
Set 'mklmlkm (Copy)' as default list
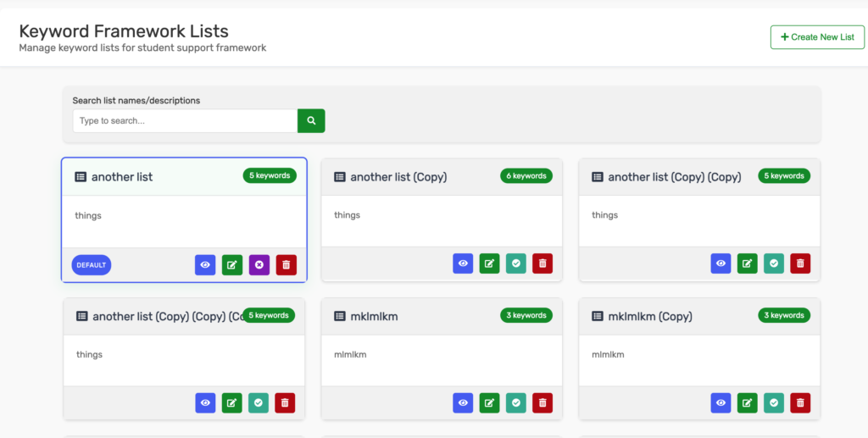[773, 403]
